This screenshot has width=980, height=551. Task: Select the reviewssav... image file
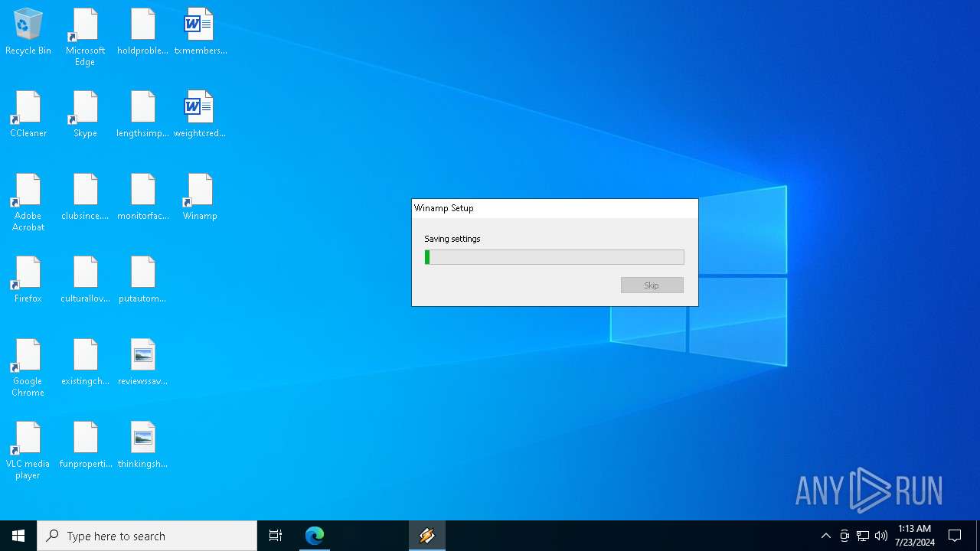(142, 363)
